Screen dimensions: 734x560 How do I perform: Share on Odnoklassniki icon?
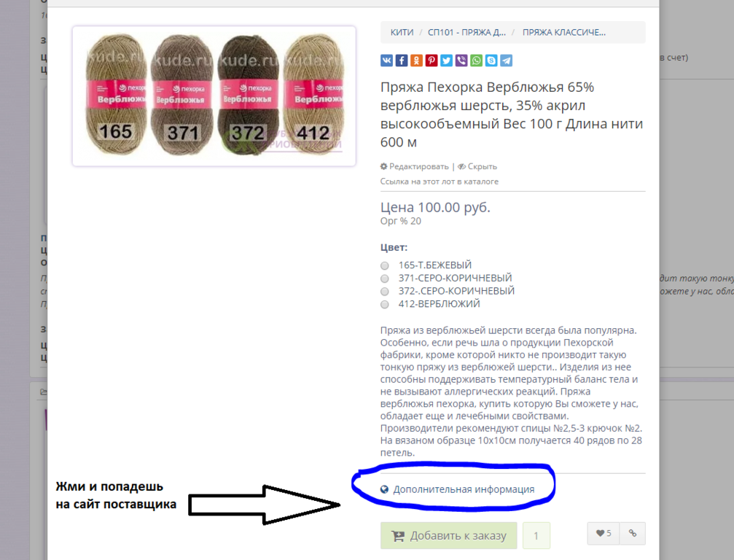click(x=416, y=61)
